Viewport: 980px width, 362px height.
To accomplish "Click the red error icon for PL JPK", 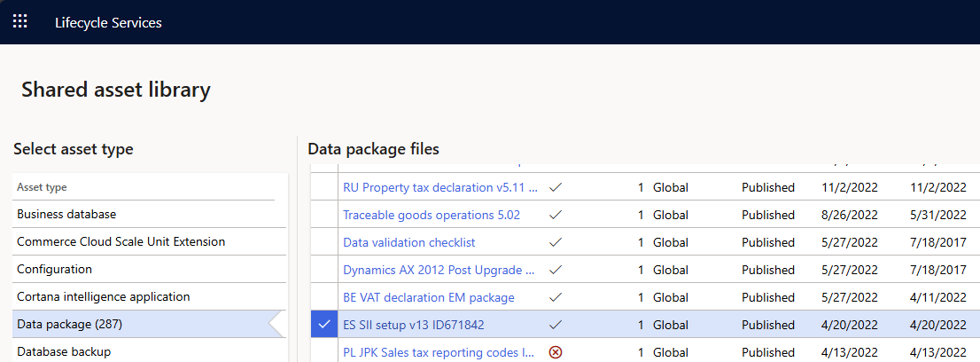I will click(555, 352).
